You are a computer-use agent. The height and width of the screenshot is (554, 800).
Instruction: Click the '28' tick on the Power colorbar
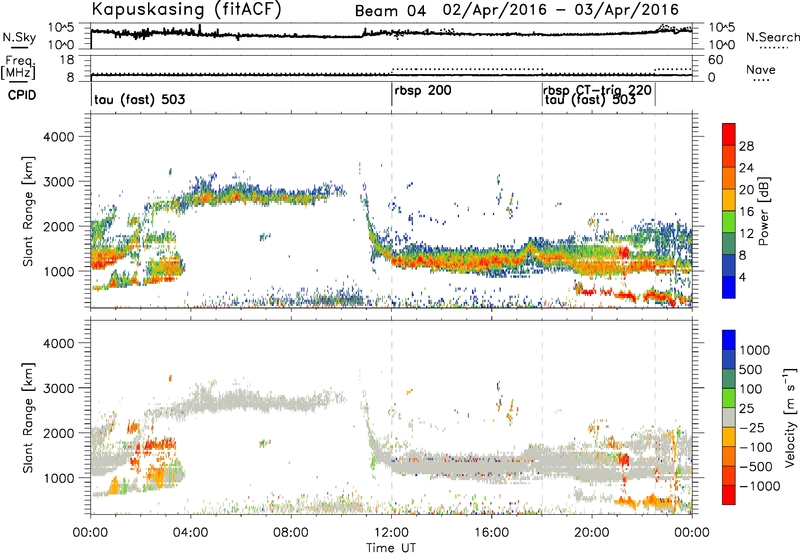[746, 146]
